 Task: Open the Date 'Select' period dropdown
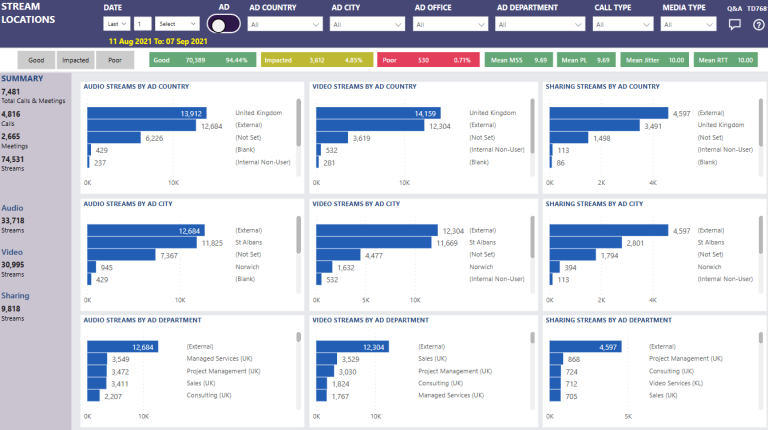coord(177,24)
